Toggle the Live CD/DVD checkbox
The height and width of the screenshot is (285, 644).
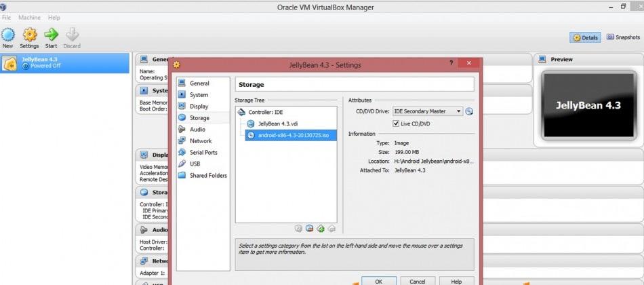[x=396, y=123]
